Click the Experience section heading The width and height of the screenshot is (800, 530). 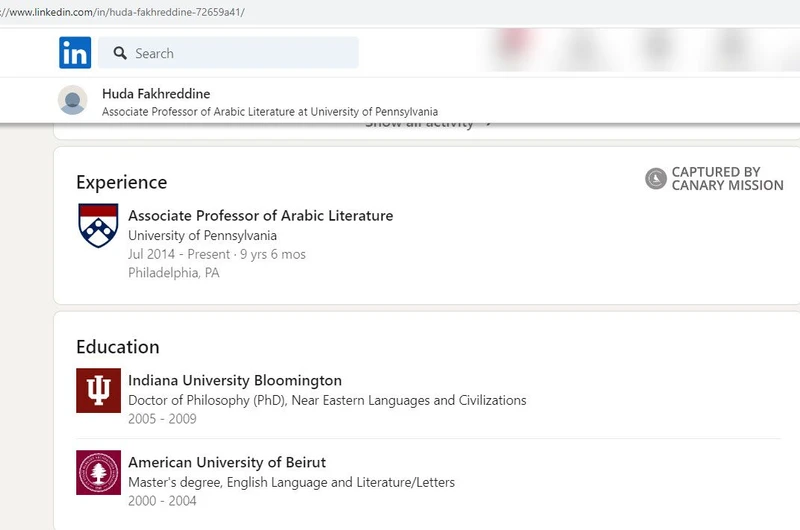pyautogui.click(x=121, y=182)
